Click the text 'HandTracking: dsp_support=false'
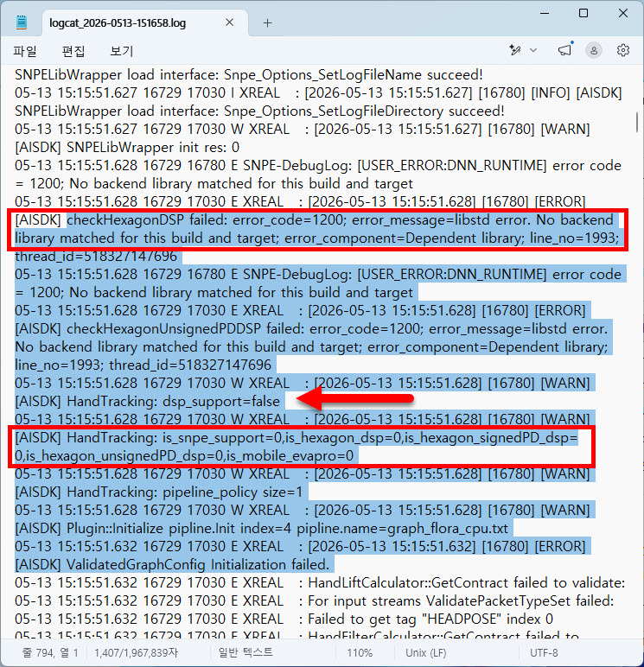The height and width of the screenshot is (667, 644). [x=174, y=402]
